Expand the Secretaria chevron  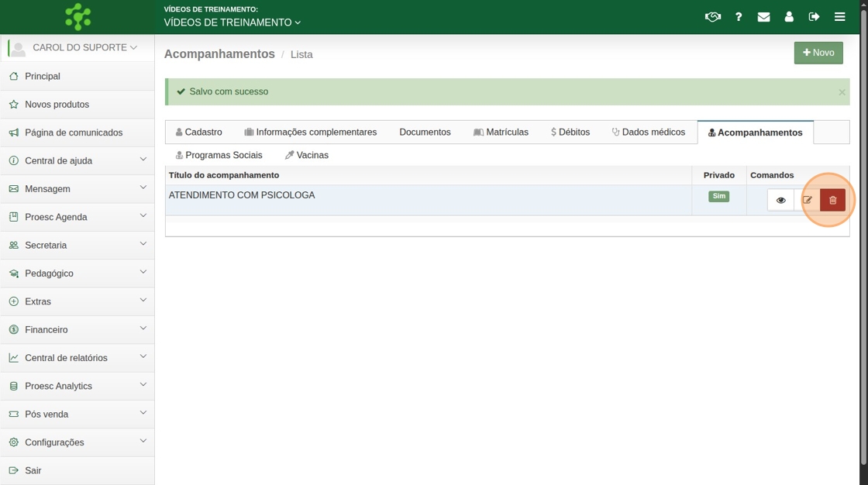point(143,244)
